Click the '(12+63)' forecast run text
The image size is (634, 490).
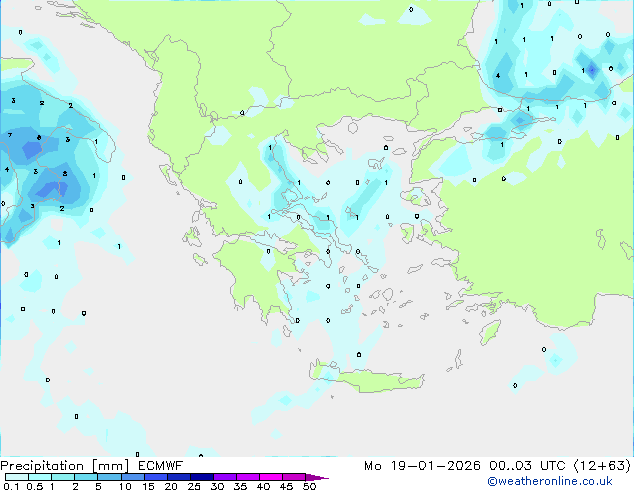pyautogui.click(x=602, y=466)
